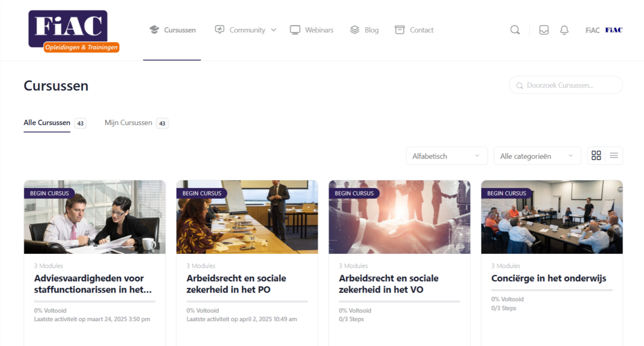The width and height of the screenshot is (644, 346).
Task: Open the Alfabetisch sorting dropdown
Action: pyautogui.click(x=446, y=155)
